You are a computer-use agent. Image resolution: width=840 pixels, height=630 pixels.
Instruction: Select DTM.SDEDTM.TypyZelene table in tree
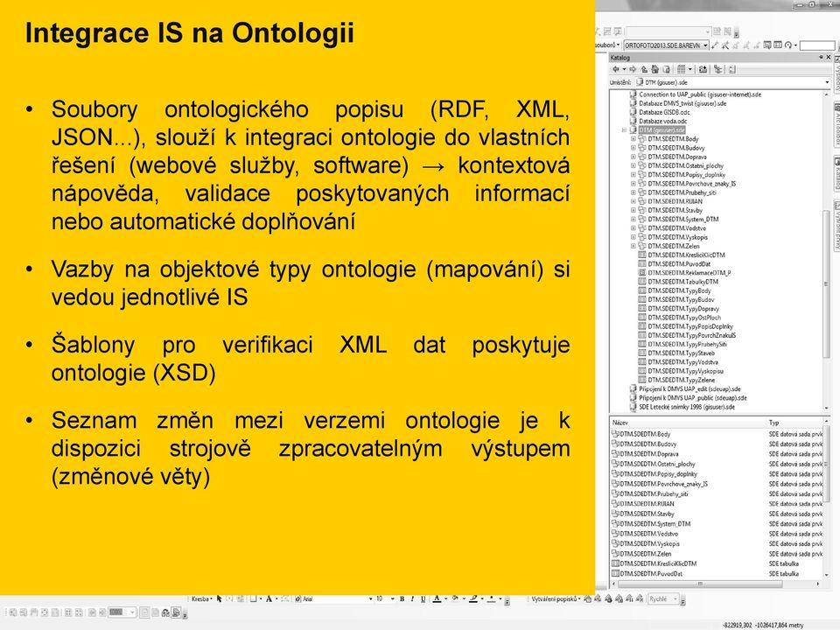pyautogui.click(x=682, y=380)
